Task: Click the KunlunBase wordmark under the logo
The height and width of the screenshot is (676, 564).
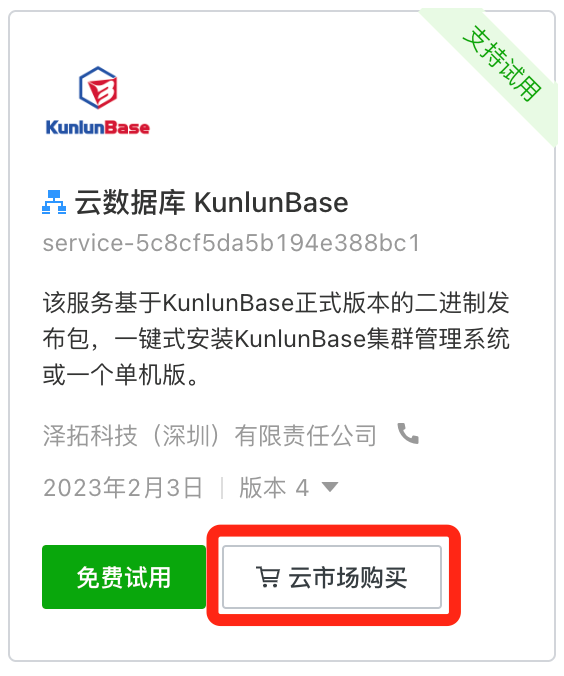Action: click(97, 127)
